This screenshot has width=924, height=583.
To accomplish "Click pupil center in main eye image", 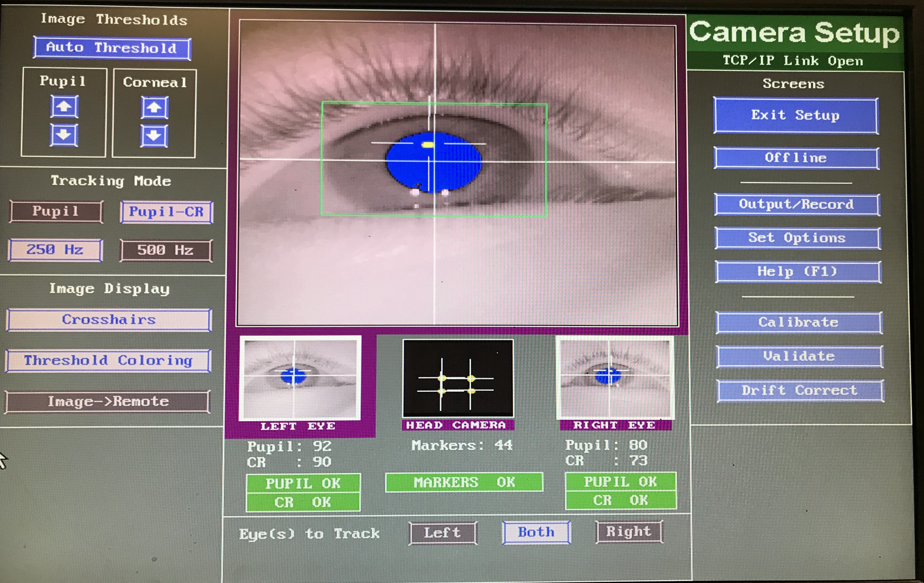I will (434, 162).
